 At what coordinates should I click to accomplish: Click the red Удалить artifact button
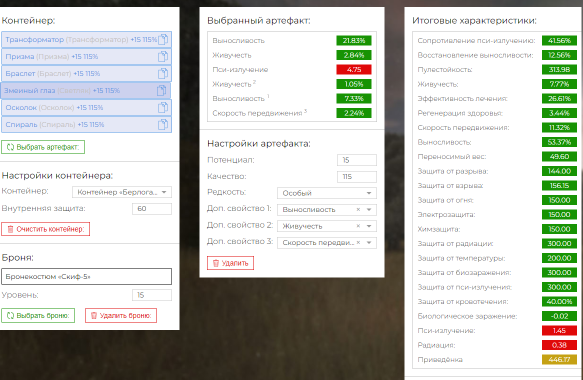point(231,263)
